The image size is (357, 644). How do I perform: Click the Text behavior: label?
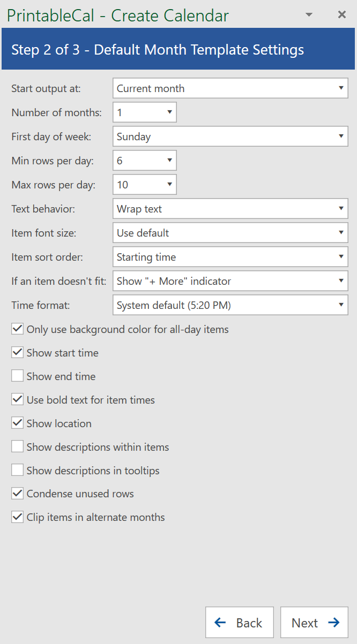(x=43, y=209)
